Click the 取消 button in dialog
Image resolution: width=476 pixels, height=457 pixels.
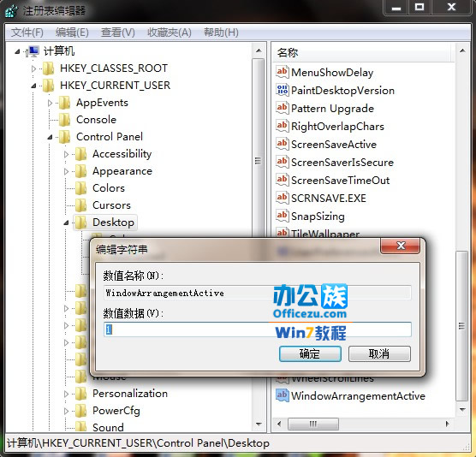pyautogui.click(x=379, y=353)
